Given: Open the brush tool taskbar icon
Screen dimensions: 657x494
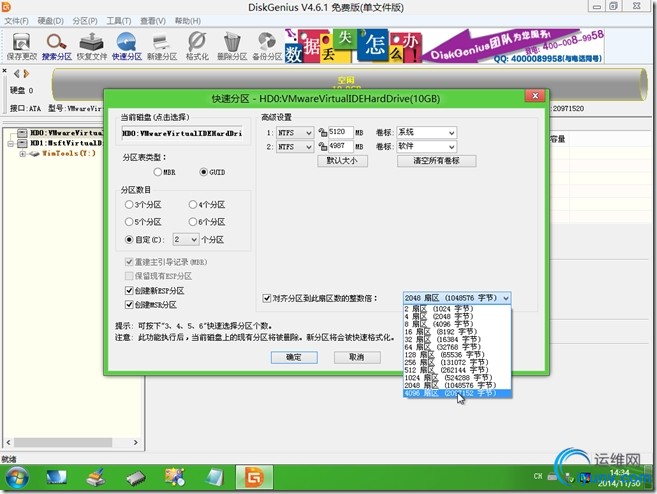Looking at the screenshot, I should (96, 477).
